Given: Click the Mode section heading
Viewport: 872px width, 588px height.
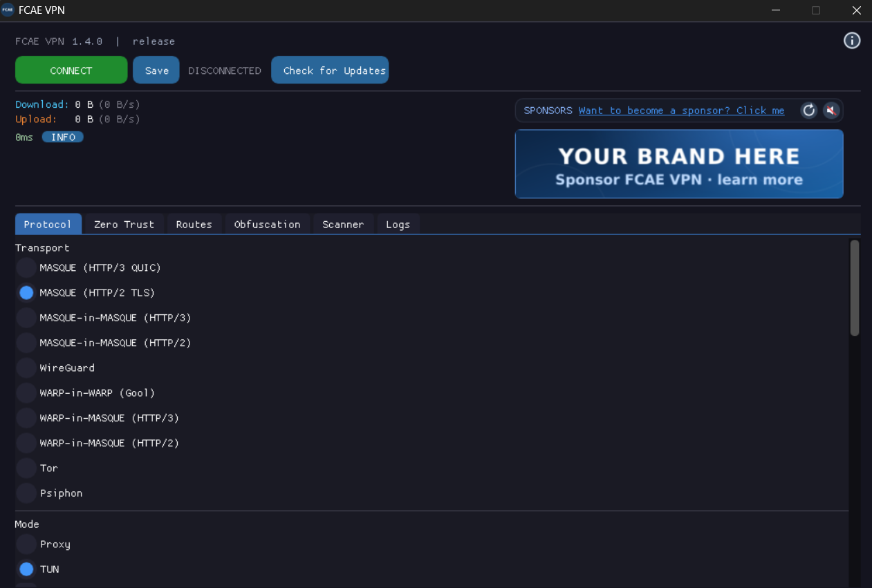Looking at the screenshot, I should pos(27,524).
